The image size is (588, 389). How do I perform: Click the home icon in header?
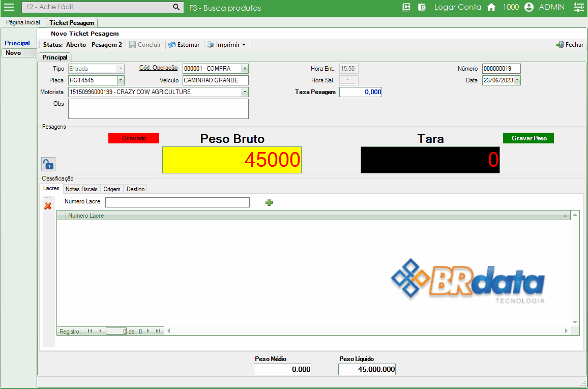[x=491, y=7]
